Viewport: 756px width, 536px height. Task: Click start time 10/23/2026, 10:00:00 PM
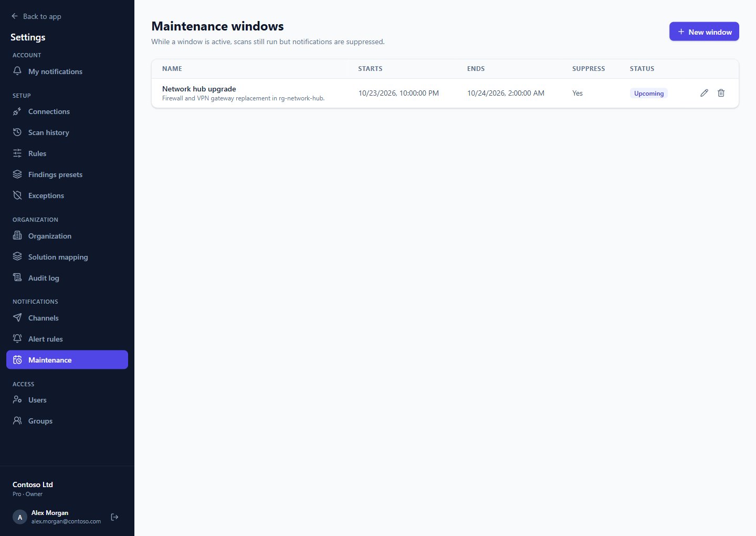398,93
